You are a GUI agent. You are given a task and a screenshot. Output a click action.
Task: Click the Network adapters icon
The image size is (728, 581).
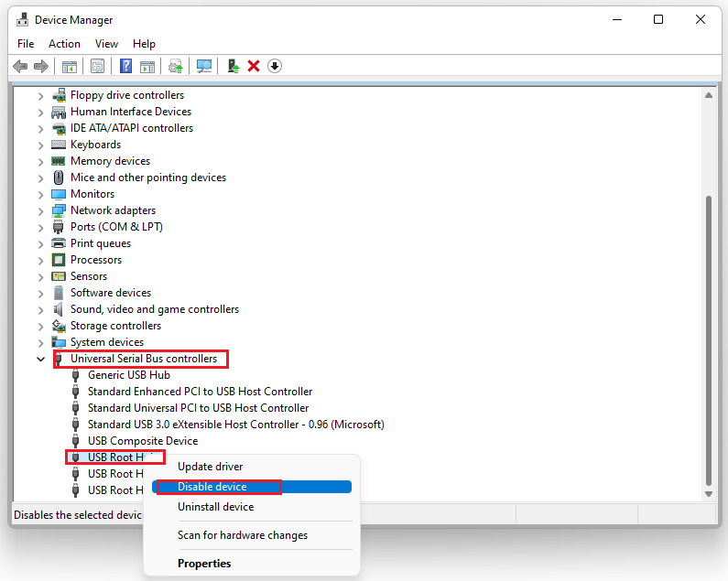click(59, 210)
